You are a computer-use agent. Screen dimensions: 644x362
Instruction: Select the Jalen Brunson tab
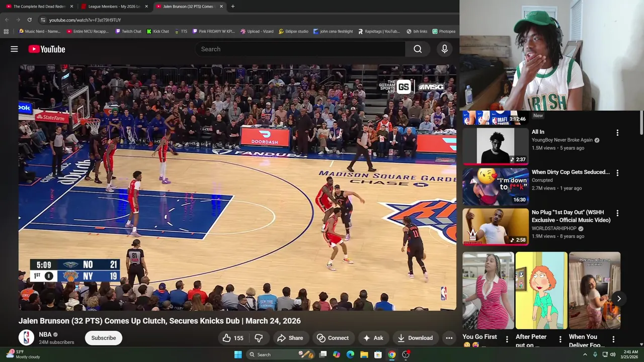point(189,6)
